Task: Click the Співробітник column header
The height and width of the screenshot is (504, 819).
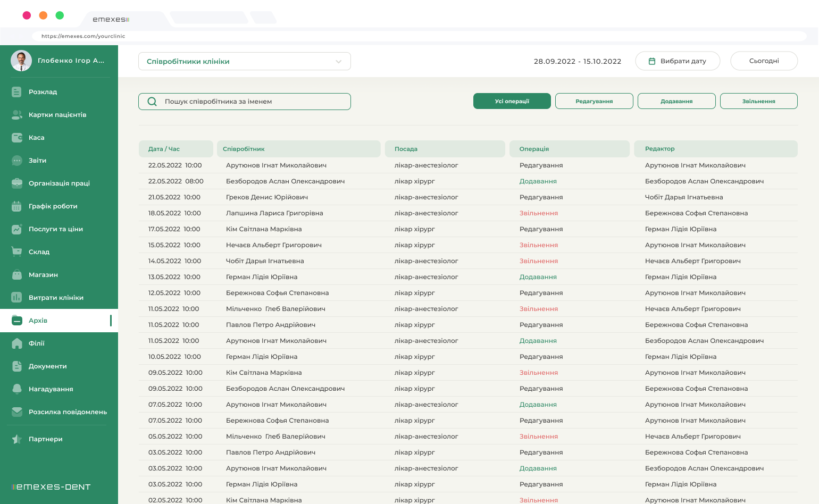Action: (x=299, y=149)
